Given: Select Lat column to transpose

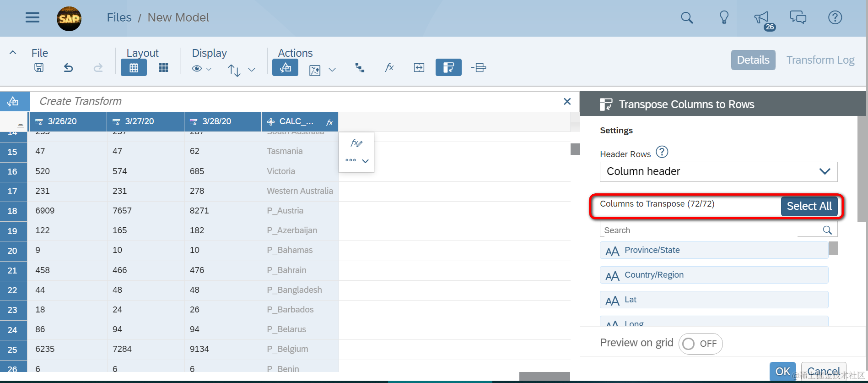Looking at the screenshot, I should click(714, 300).
